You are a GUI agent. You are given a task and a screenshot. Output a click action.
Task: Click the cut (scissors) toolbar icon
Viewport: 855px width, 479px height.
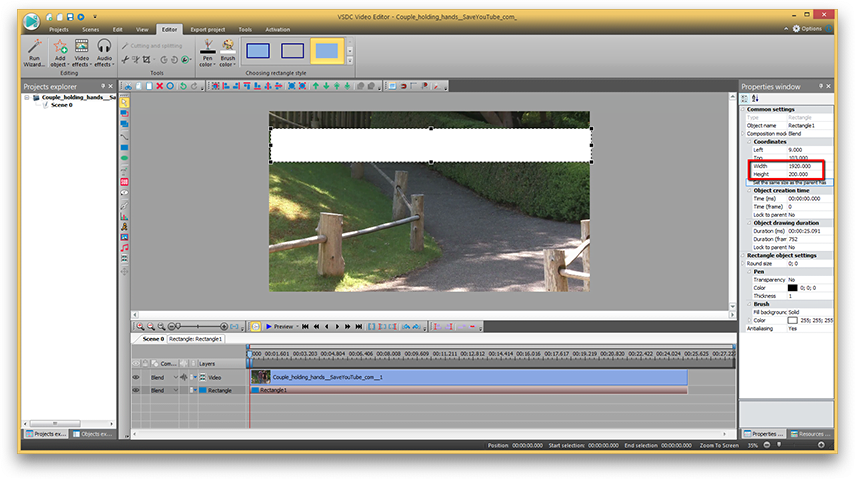click(128, 86)
